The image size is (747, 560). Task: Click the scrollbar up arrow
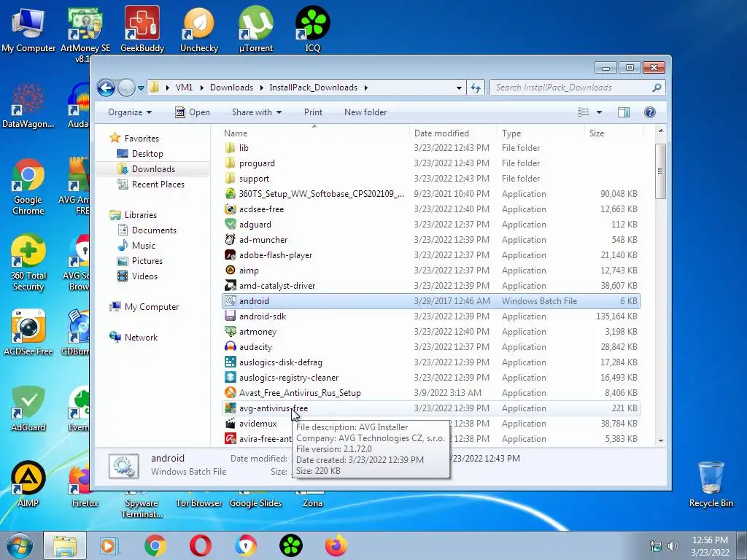(661, 131)
